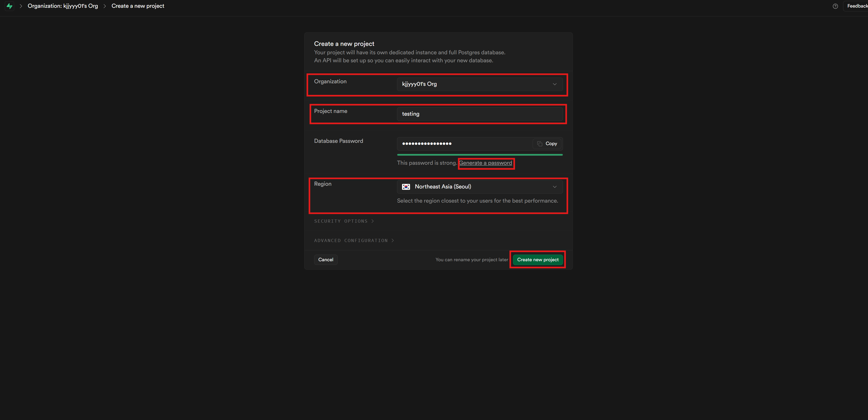This screenshot has height=420, width=868.
Task: Open the help question-mark icon
Action: 835,6
